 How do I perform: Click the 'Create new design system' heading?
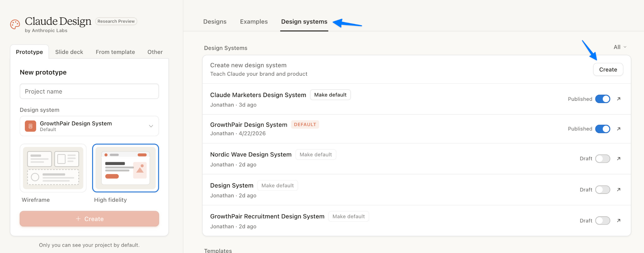pos(248,65)
